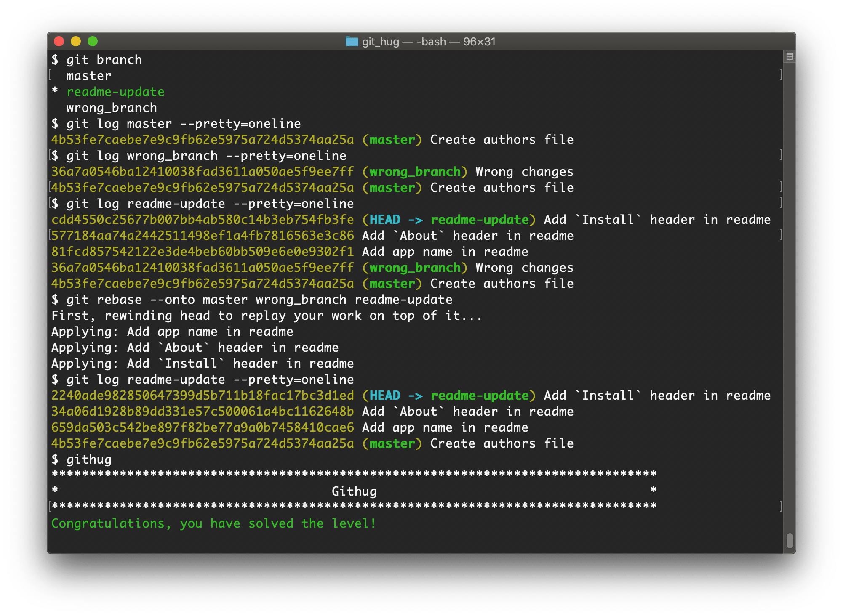This screenshot has height=616, width=843.
Task: Click the 'master' branch name in branch list
Action: click(x=89, y=76)
